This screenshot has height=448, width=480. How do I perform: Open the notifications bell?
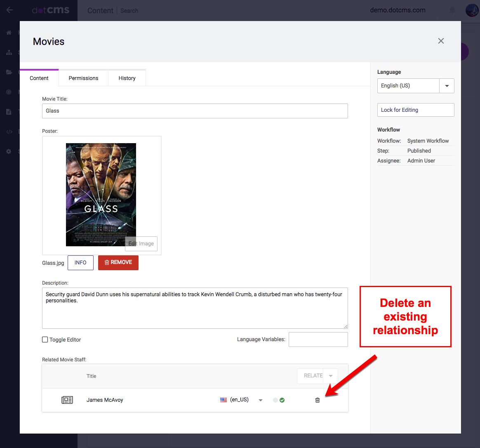(x=452, y=10)
